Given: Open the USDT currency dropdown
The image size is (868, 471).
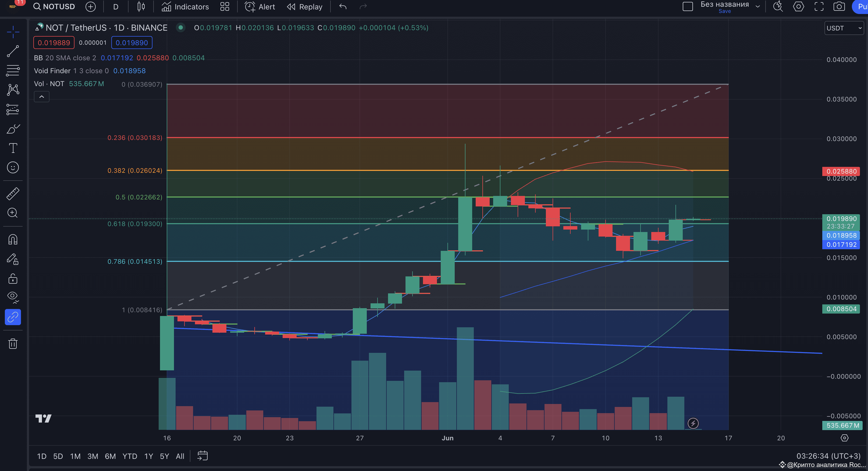Looking at the screenshot, I should tap(844, 28).
